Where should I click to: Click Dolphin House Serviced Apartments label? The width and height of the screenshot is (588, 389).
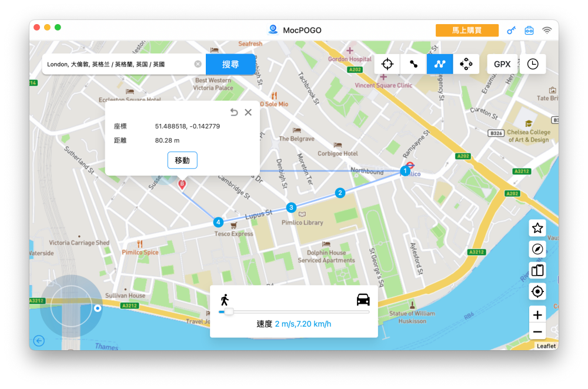click(x=326, y=256)
